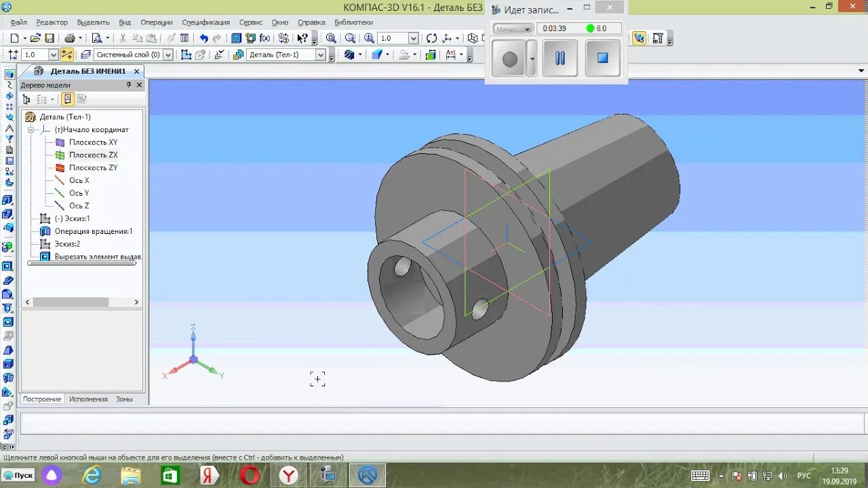The image size is (868, 488).
Task: Open the Операции menu
Action: point(156,22)
